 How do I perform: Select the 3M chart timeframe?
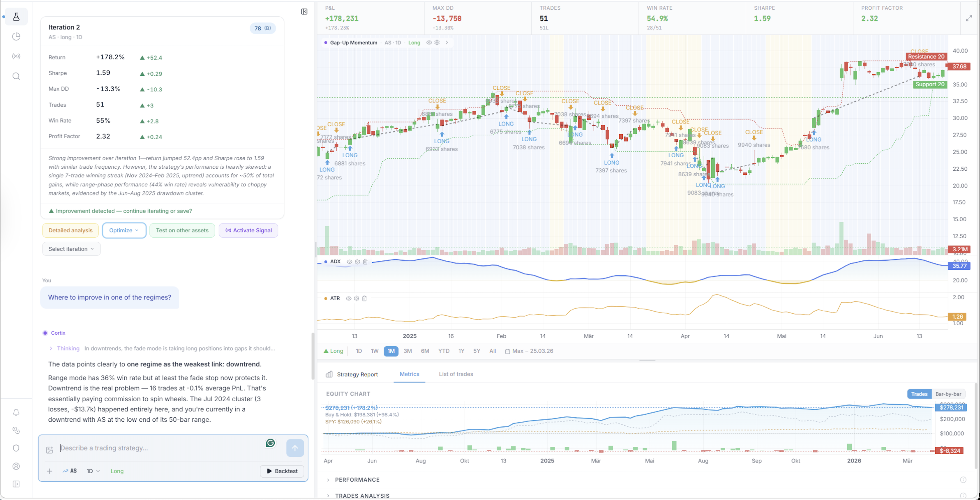[x=407, y=351]
